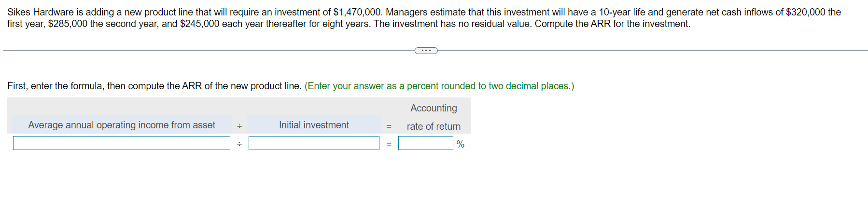Click the $320,000 first-year inflow figure

tap(806, 12)
